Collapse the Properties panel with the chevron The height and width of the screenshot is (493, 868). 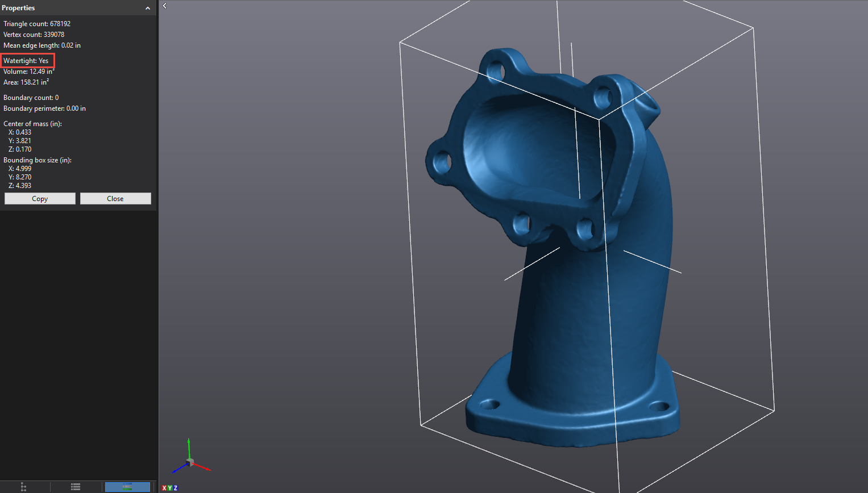(148, 8)
